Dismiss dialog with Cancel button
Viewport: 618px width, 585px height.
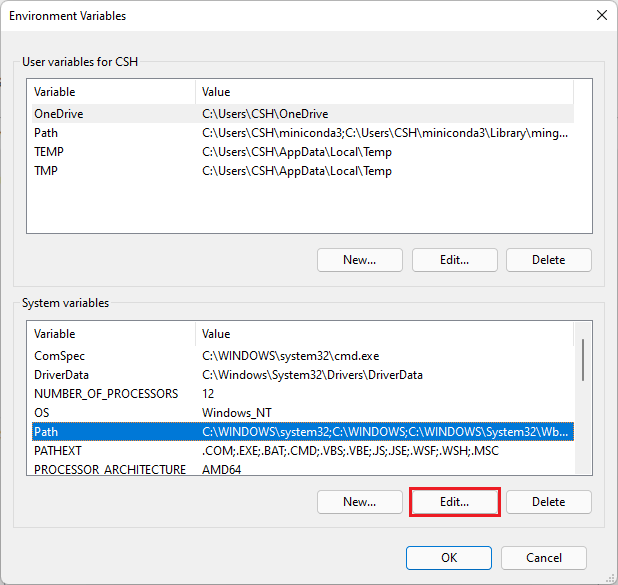coord(544,558)
